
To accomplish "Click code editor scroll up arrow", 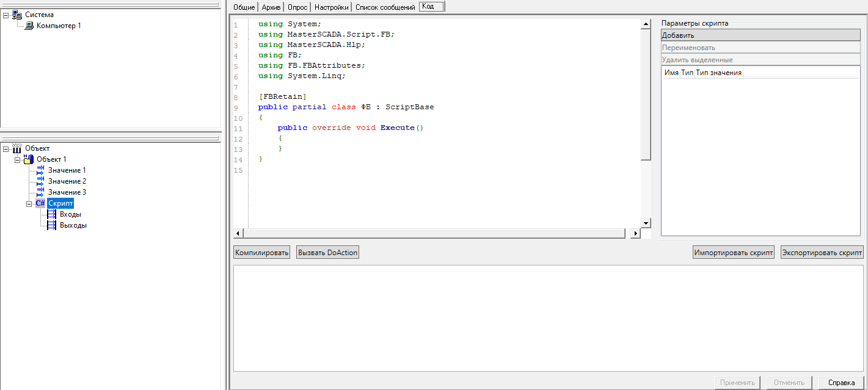I will pos(646,24).
